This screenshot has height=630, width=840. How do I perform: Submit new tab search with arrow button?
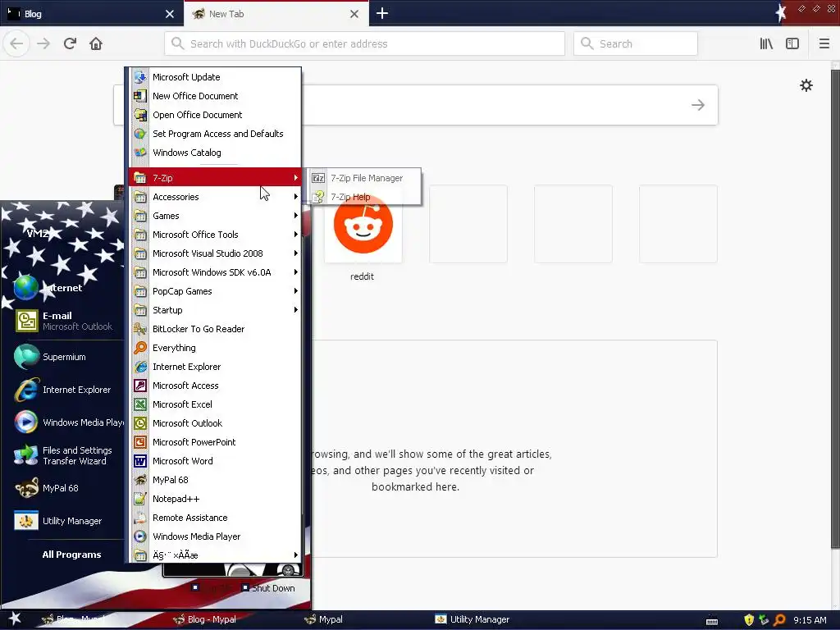[x=697, y=105]
